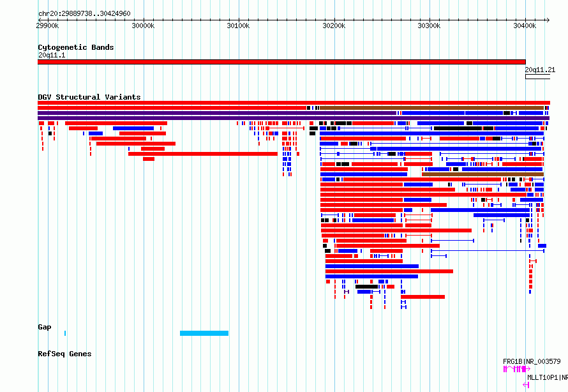Image resolution: width=568 pixels, height=392 pixels.
Task: Click the chr20:29889738..30424960 coordinate label
Action: point(84,13)
